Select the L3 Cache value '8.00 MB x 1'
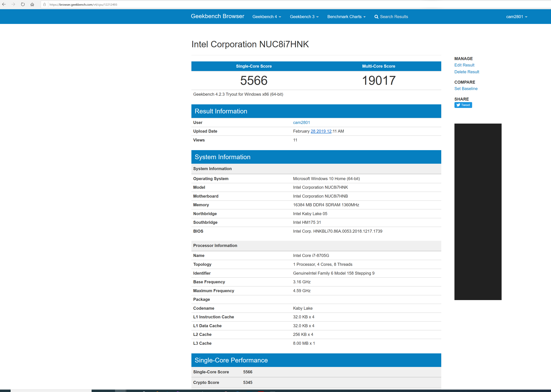The image size is (551, 392). (x=304, y=343)
